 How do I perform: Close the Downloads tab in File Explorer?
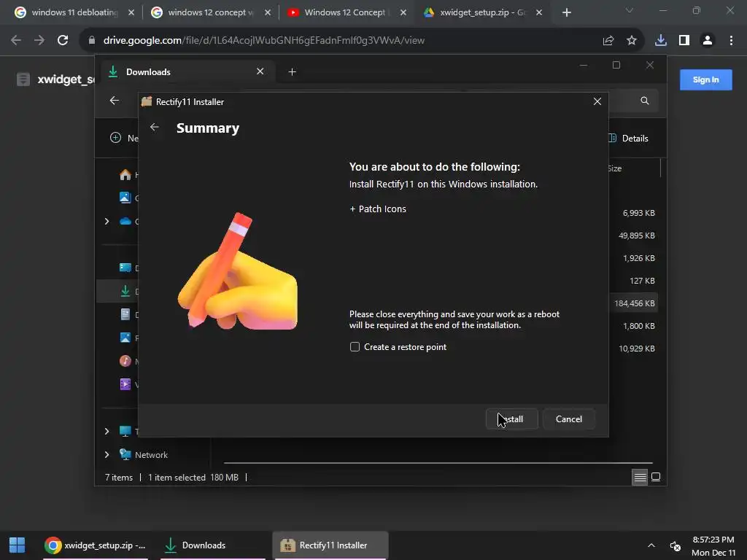[x=260, y=71]
